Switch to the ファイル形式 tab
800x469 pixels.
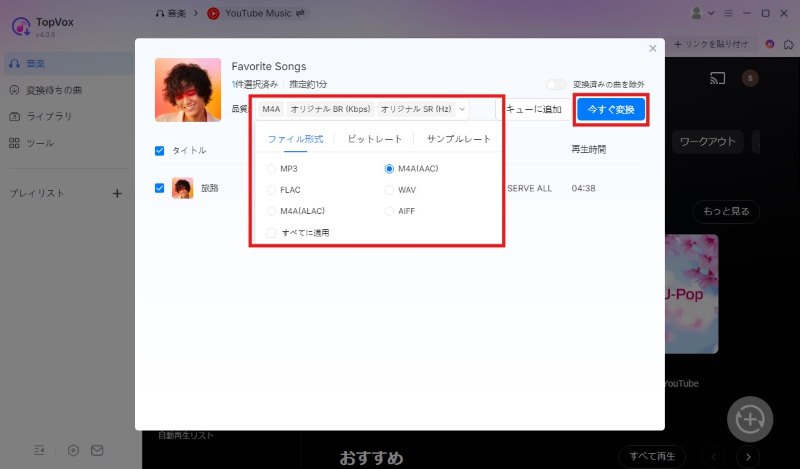pos(295,139)
